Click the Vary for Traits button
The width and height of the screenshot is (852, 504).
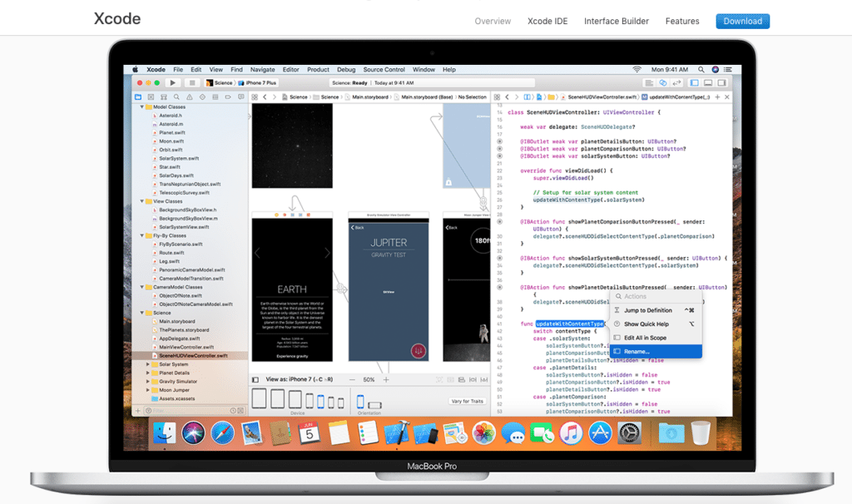(467, 402)
